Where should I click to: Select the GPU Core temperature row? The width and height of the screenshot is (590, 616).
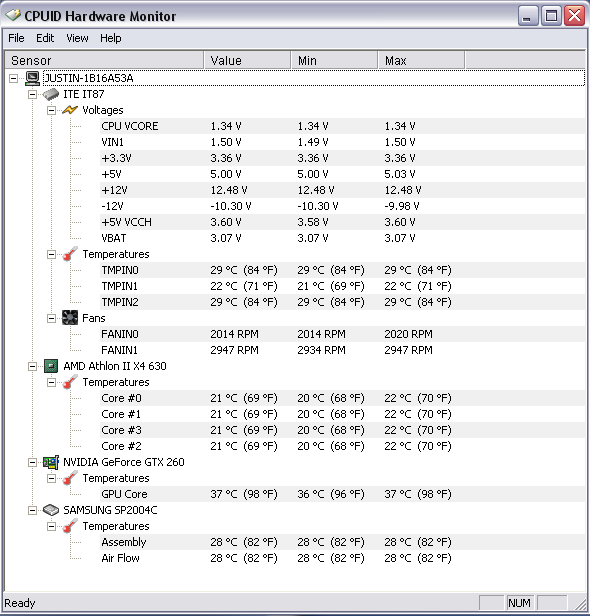tap(343, 494)
